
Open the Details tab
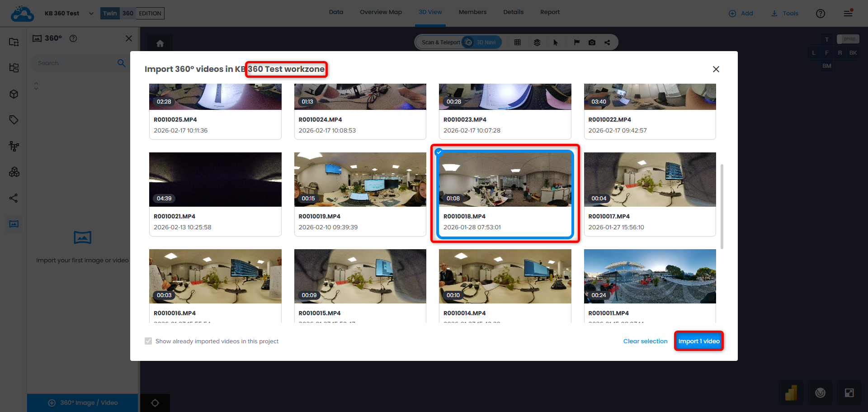(514, 12)
